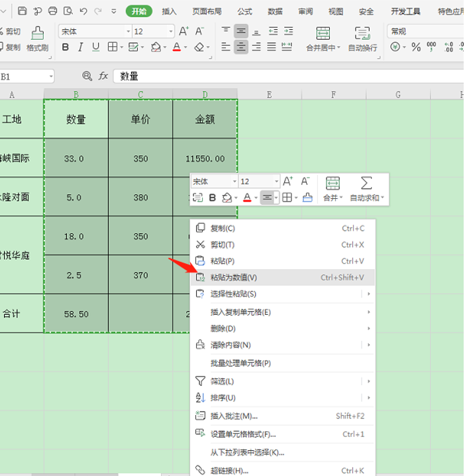
Task: Click justify alignment in ribbon
Action: [272, 47]
